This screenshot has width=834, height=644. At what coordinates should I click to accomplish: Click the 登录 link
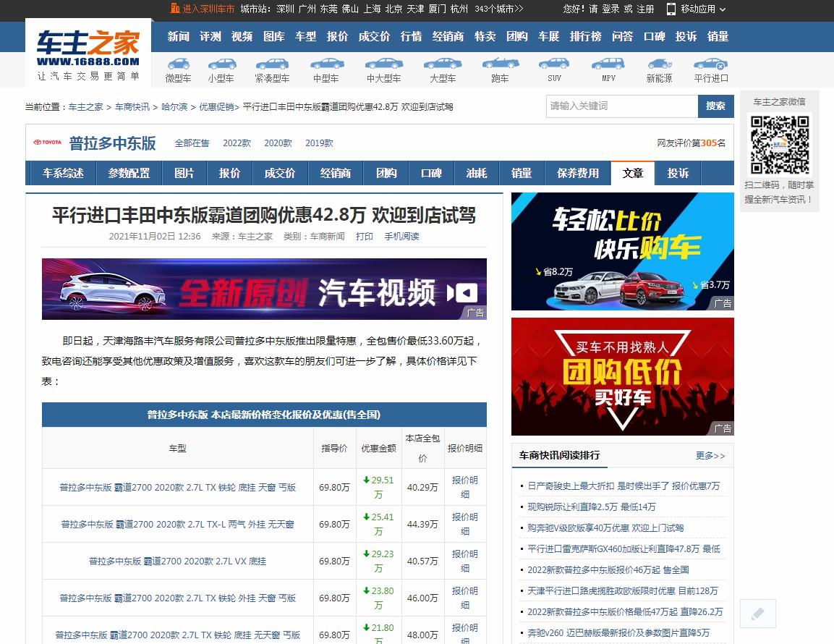(x=610, y=9)
